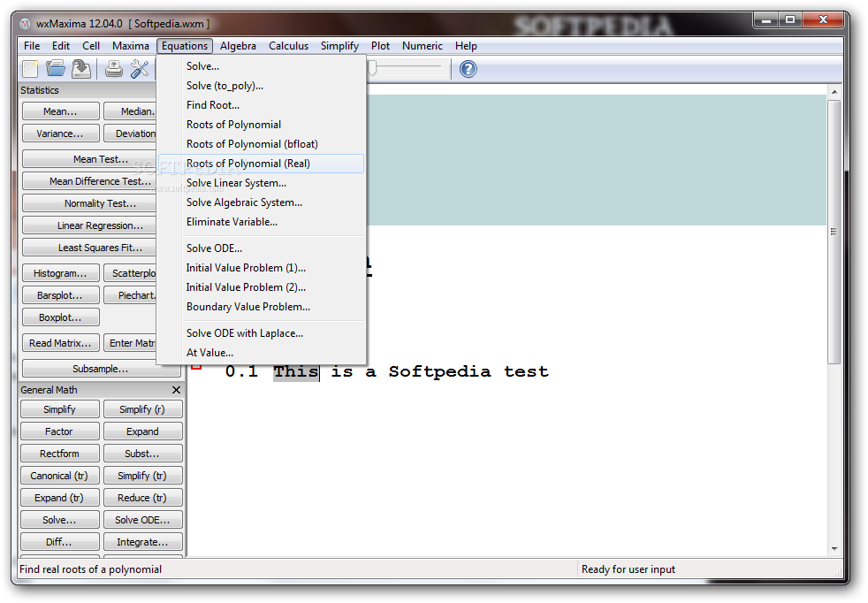Screen dimensions: 868x603
Task: Click the New document toolbar icon
Action: (30, 69)
